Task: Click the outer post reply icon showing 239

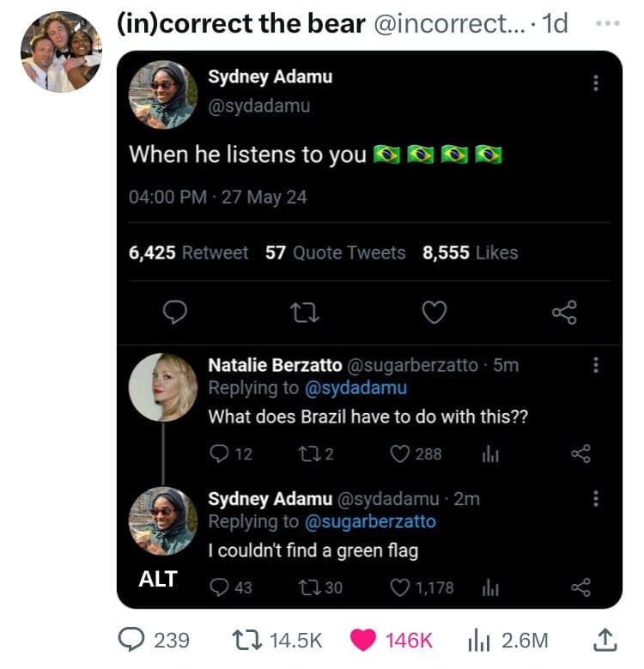Action: tap(132, 639)
